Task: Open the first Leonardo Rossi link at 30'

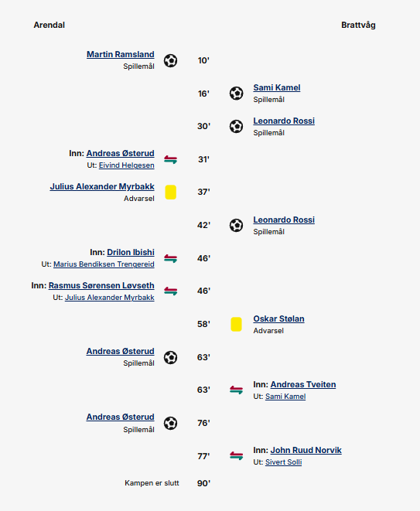Action: pyautogui.click(x=284, y=121)
